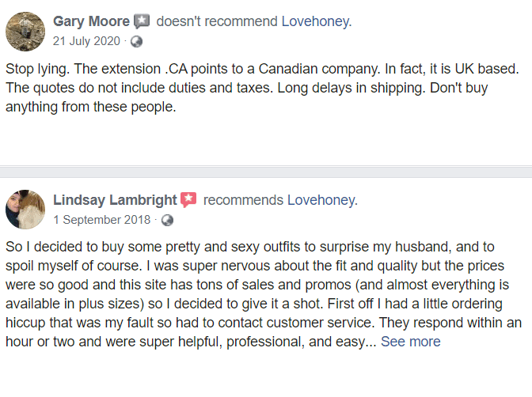Screen dimensions: 532x397
Task: Open Lovehoney link in Lindsay Lambright's review
Action: (323, 200)
